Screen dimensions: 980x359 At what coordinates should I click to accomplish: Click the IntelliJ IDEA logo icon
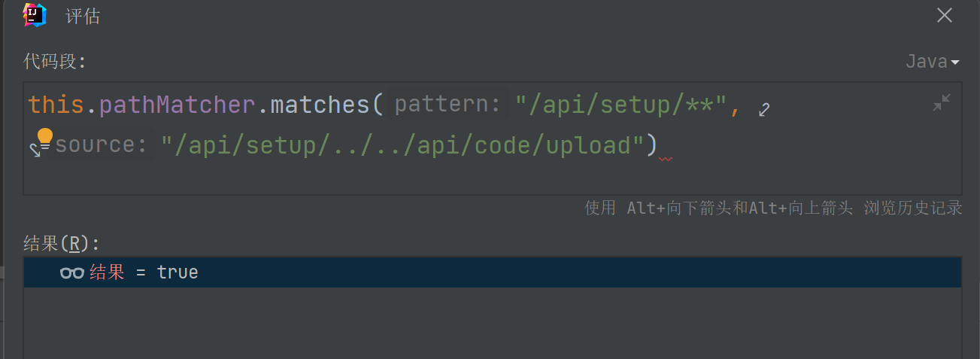click(x=35, y=15)
